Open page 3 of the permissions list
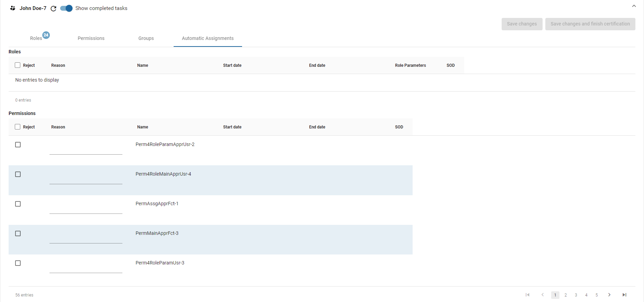Image resolution: width=644 pixels, height=302 pixels. point(576,295)
